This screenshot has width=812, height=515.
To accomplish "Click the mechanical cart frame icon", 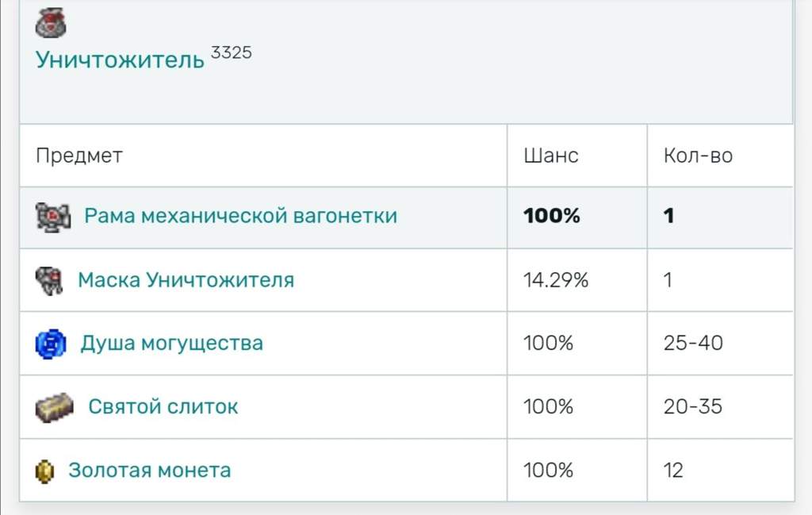I will coord(53,217).
